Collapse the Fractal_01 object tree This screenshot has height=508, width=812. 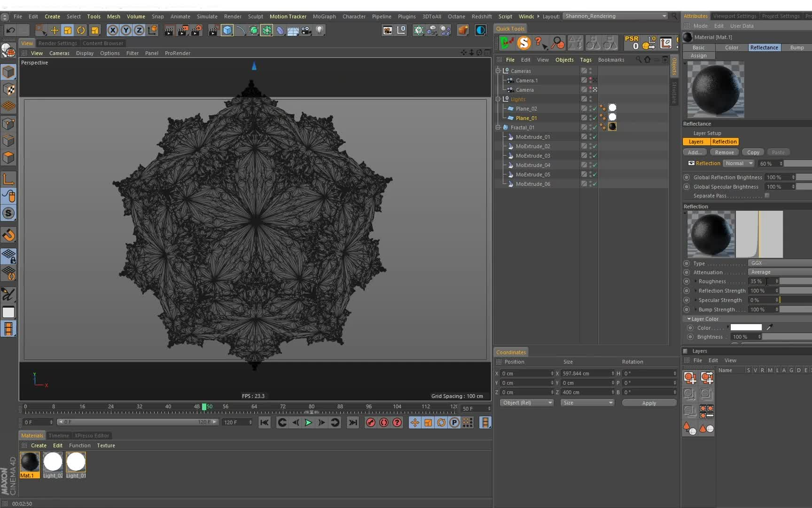pyautogui.click(x=498, y=127)
